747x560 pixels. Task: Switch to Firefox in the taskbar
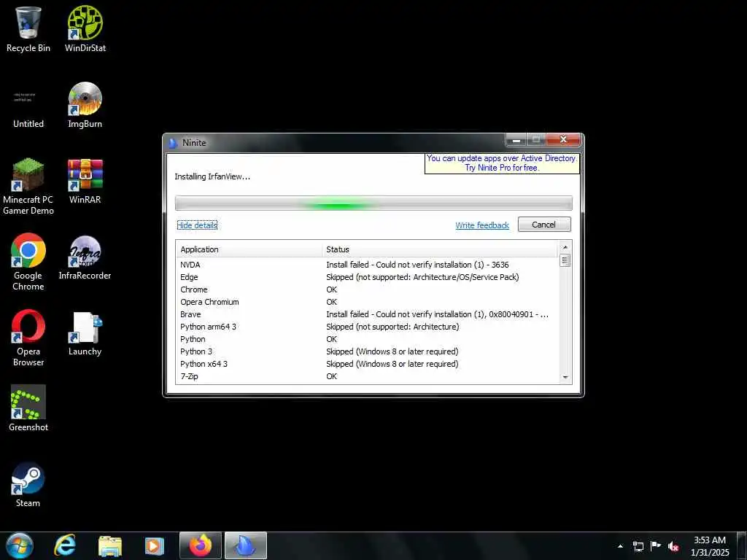click(200, 545)
